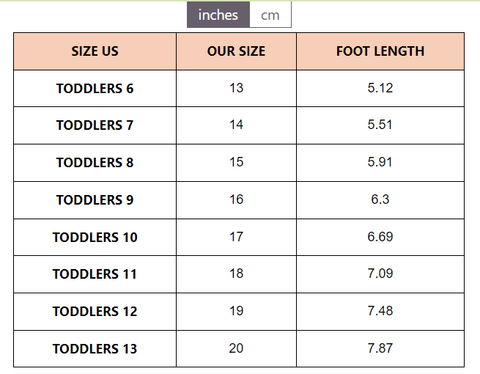Click the foot length 5.12 value

[x=380, y=88]
